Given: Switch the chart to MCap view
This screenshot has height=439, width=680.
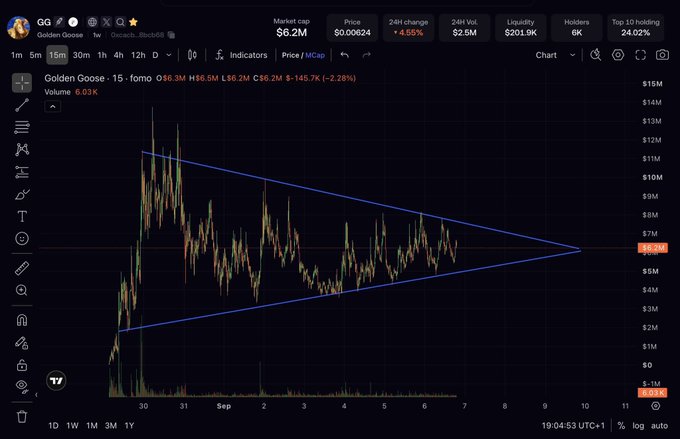Looking at the screenshot, I should point(315,55).
